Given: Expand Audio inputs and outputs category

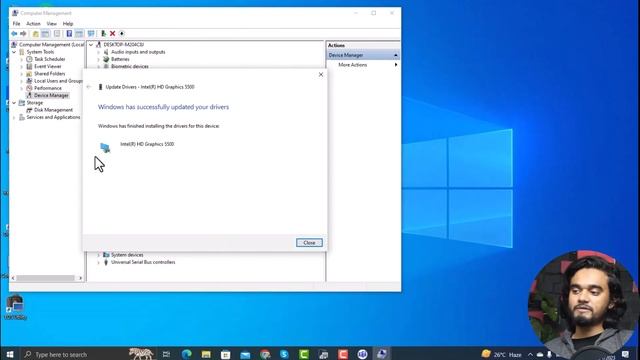Looking at the screenshot, I should [x=98, y=52].
